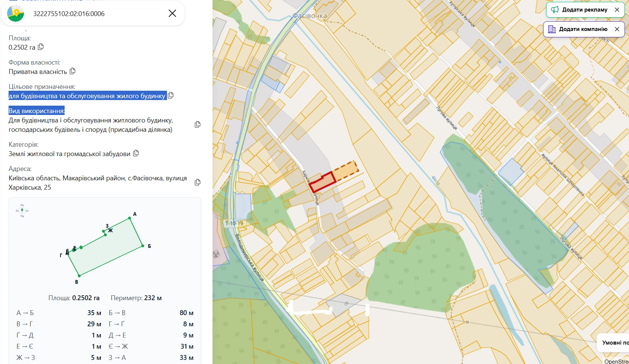Click vertex А on the parcel diagram

(x=130, y=218)
